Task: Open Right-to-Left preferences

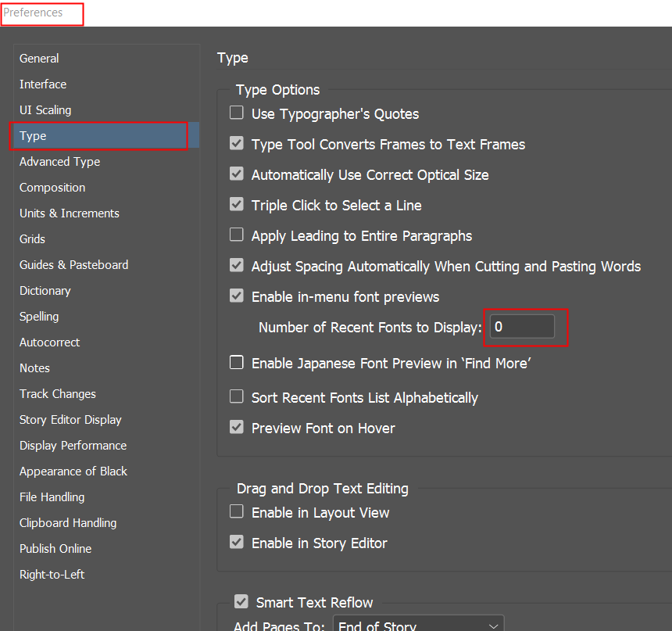Action: pos(52,575)
